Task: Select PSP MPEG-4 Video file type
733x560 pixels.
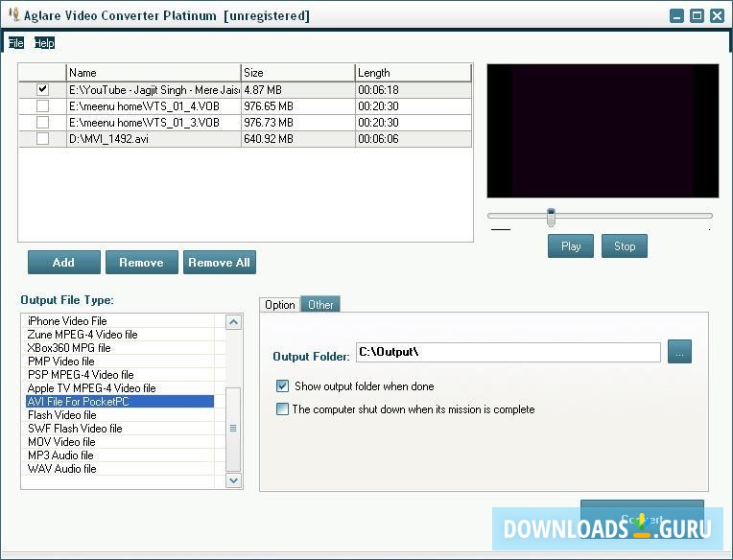Action: coord(120,375)
